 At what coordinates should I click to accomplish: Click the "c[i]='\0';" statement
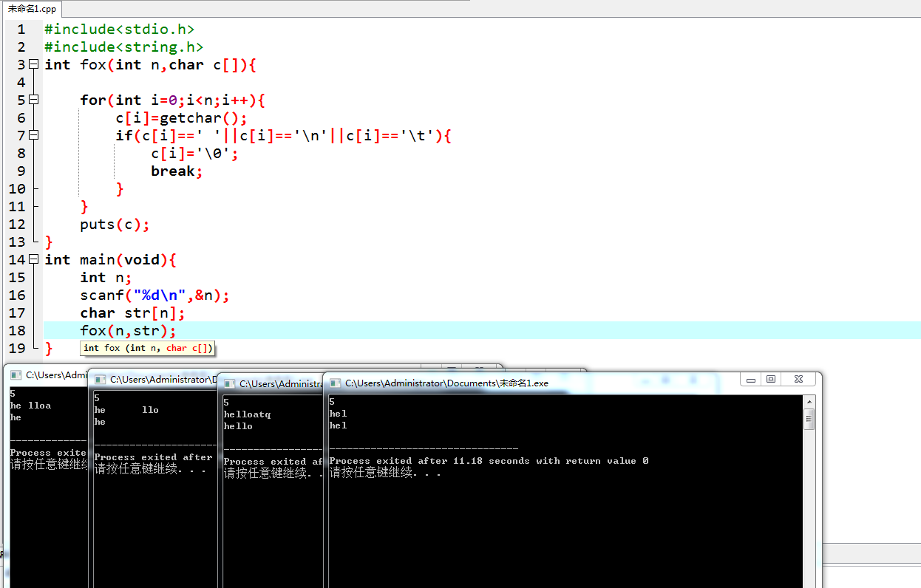(x=195, y=154)
